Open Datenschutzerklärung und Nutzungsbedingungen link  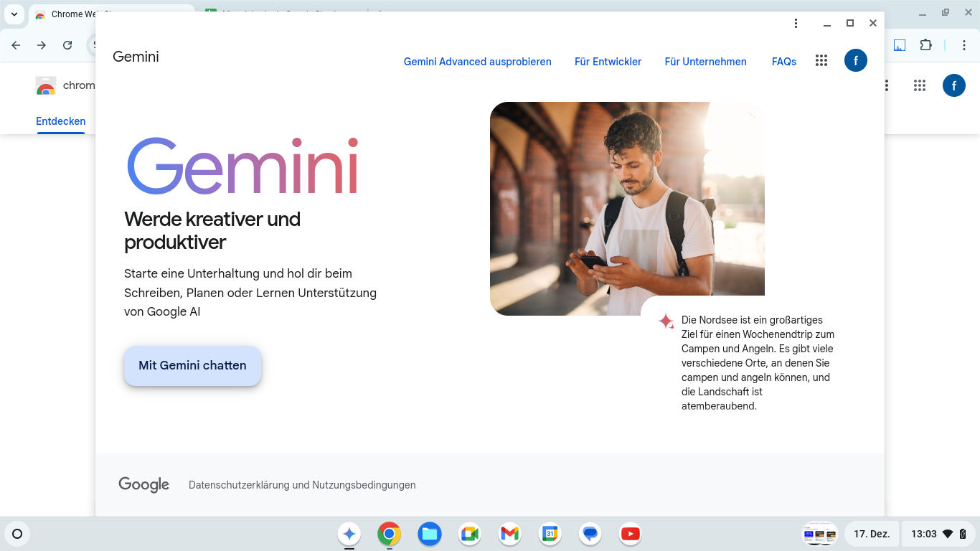(302, 485)
